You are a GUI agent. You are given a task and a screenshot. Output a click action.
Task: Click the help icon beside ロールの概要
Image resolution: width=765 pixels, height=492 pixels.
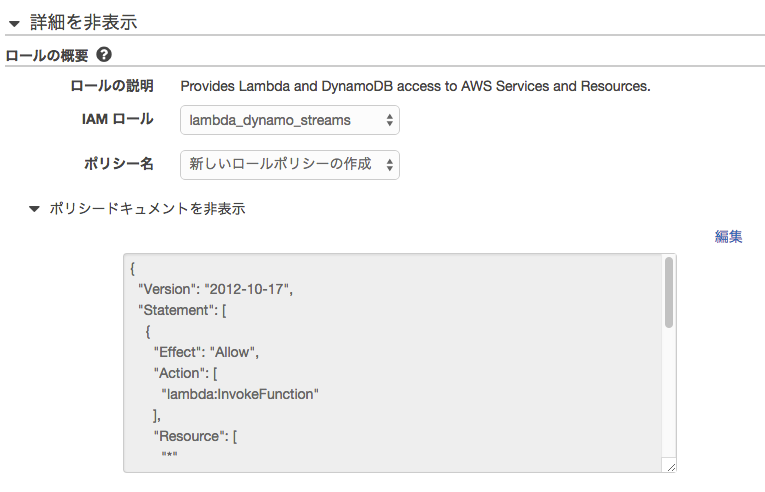(104, 56)
